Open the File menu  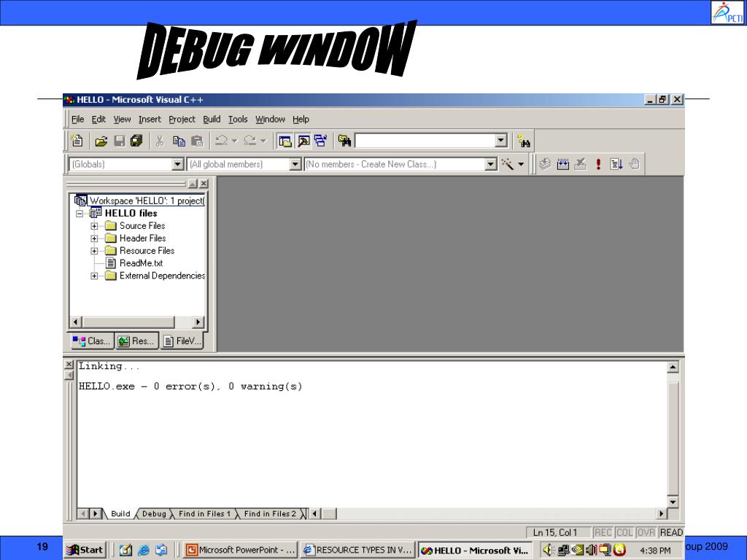pos(77,119)
